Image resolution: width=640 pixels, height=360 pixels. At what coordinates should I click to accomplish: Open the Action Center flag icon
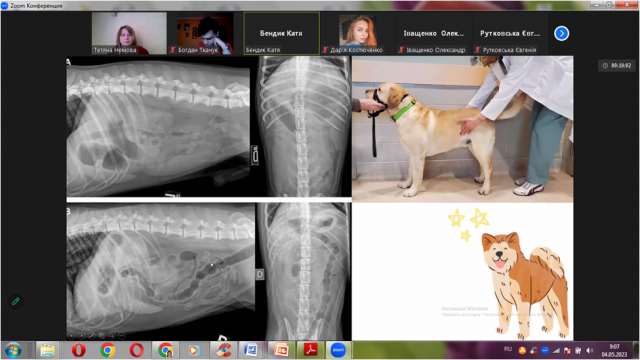[567, 350]
